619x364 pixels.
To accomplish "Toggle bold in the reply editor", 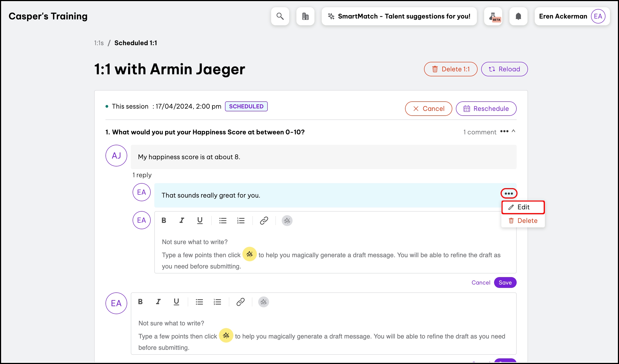I will [x=164, y=220].
